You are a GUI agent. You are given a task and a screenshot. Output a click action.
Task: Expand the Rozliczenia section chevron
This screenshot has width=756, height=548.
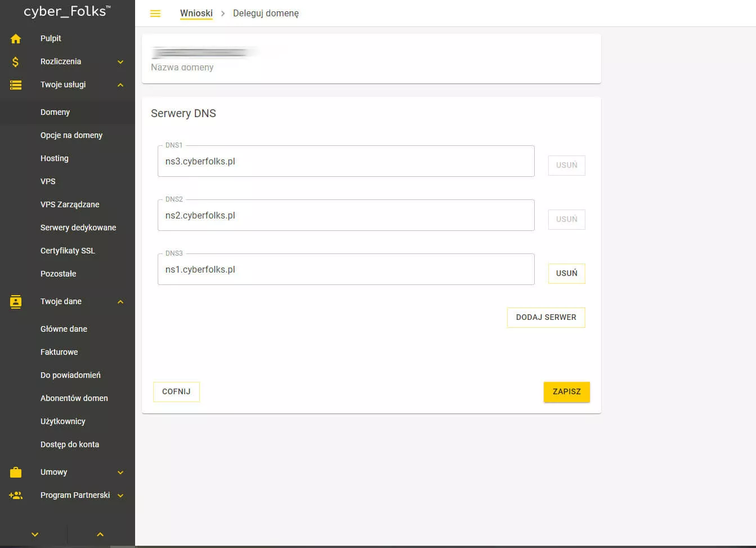(120, 61)
